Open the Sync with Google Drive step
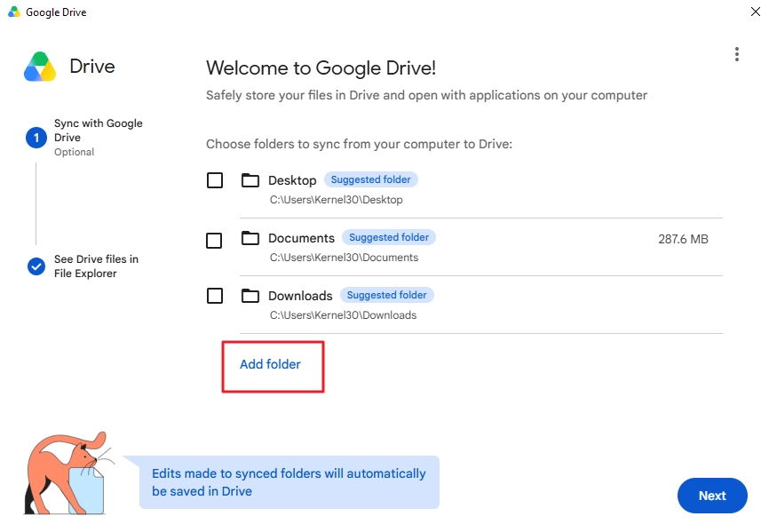Viewport: 769px width, 532px height. 98,131
